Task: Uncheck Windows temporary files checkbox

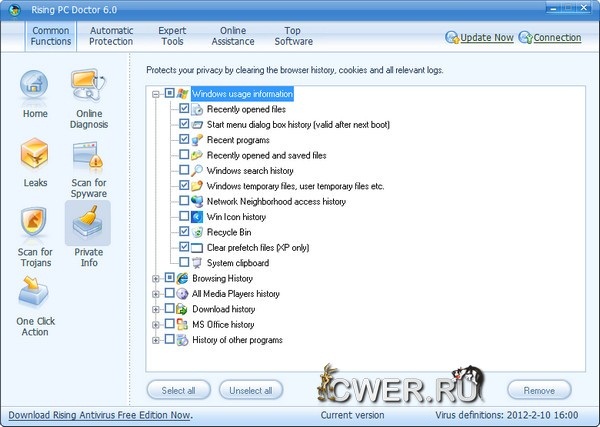Action: click(x=184, y=185)
